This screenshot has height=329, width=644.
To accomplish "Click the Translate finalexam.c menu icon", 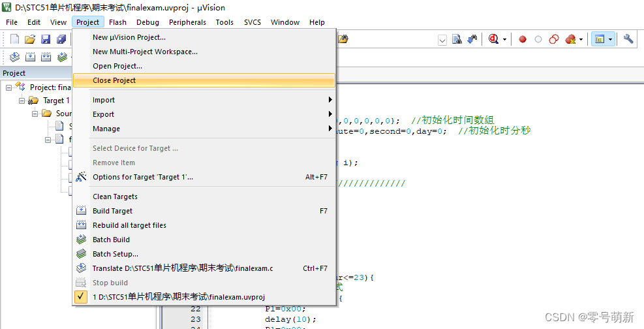I will [82, 268].
